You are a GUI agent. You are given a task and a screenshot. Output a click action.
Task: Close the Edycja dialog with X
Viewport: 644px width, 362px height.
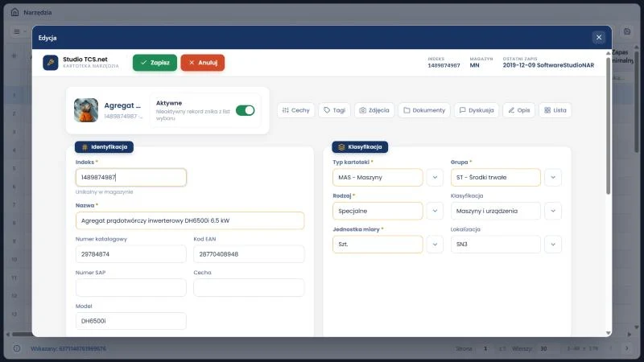(x=599, y=37)
